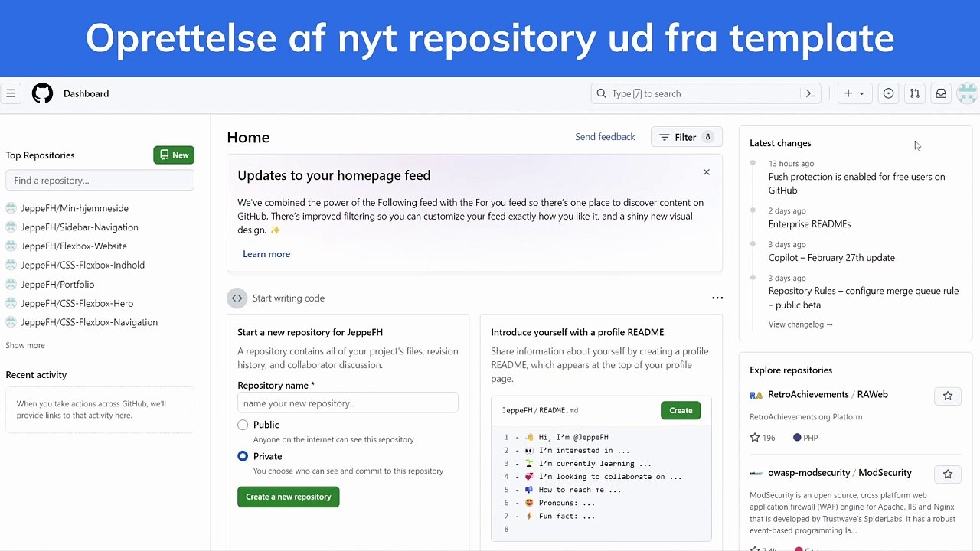Viewport: 980px width, 551px height.
Task: Open Copilot February 27th update entry
Action: coord(831,258)
